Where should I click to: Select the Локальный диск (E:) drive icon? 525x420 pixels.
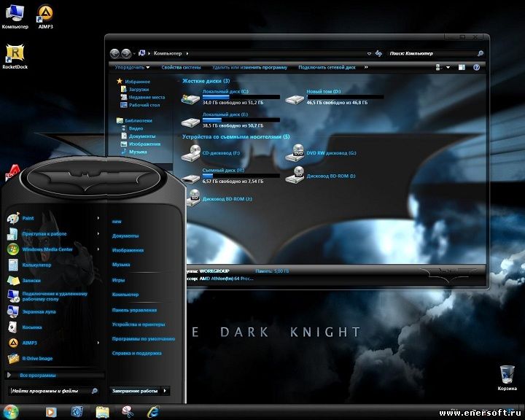190,122
